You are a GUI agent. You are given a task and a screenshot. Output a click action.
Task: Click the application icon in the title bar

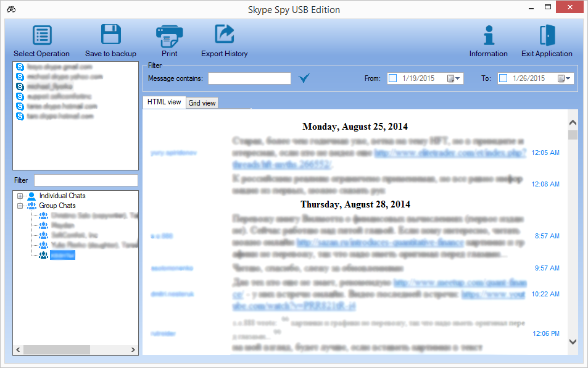(x=10, y=9)
